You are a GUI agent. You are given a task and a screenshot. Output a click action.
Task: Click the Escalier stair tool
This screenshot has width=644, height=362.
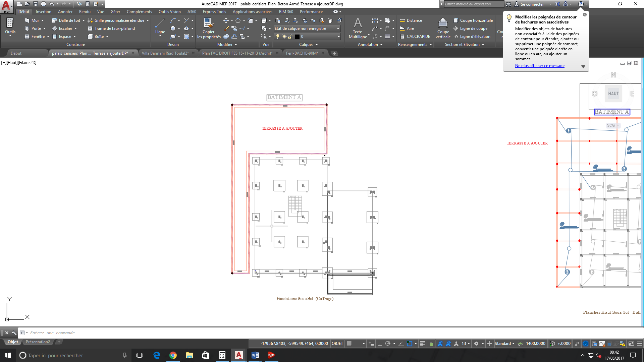tap(62, 28)
